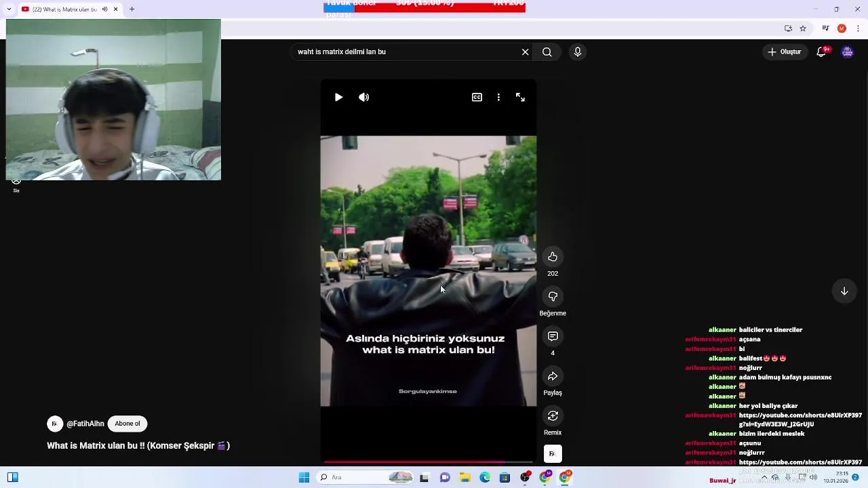This screenshot has width=868, height=488.
Task: Open FatihAlhn channel avatar
Action: tap(55, 424)
